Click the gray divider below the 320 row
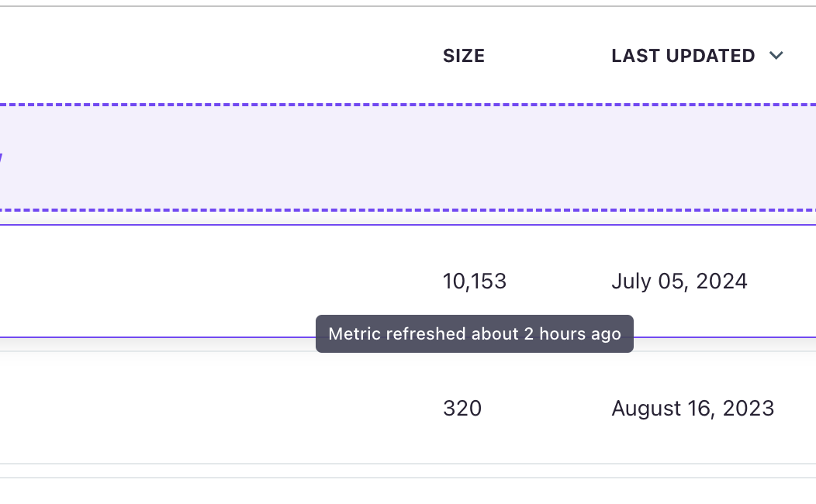This screenshot has width=816, height=504. (408, 464)
